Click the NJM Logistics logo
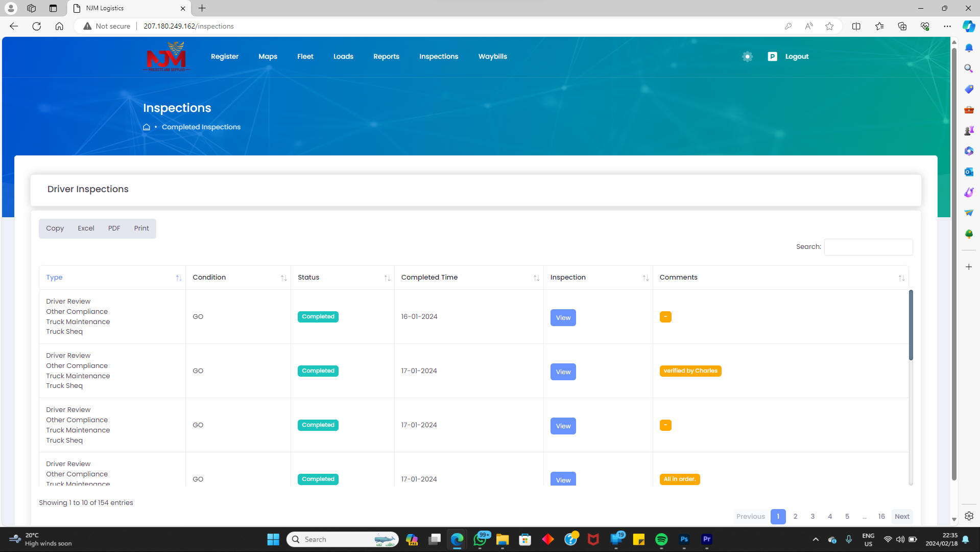Viewport: 980px width, 552px height. point(166,57)
